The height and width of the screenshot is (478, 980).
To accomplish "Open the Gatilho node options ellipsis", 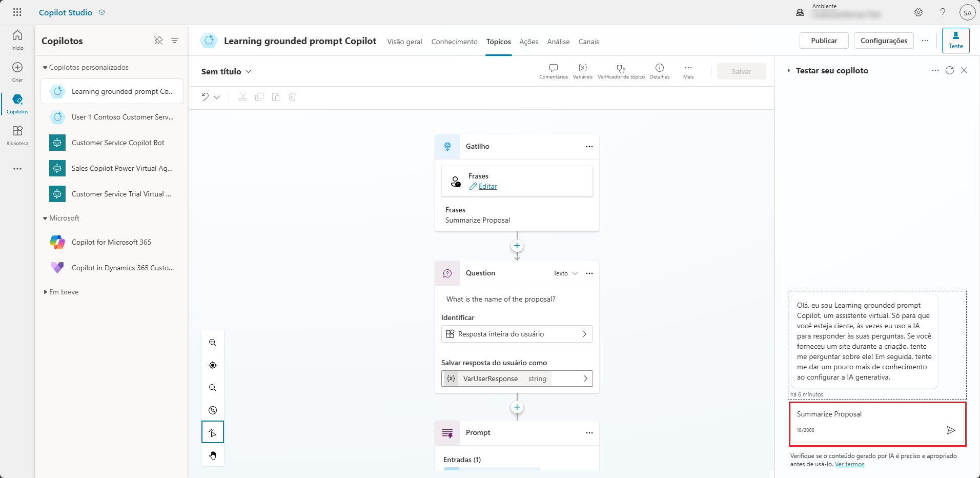I will [x=589, y=147].
